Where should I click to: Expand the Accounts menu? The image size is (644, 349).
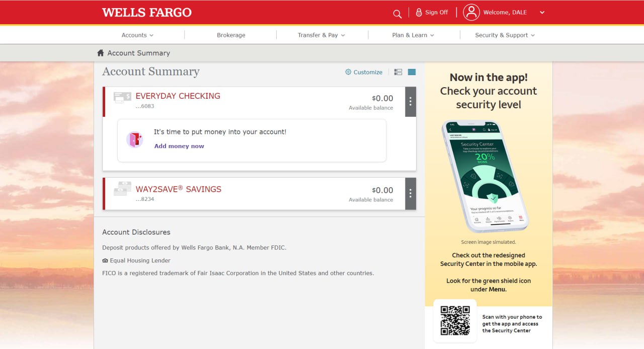pyautogui.click(x=137, y=35)
